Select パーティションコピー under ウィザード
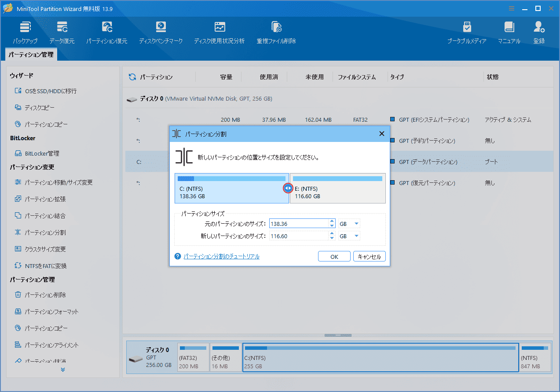This screenshot has width=560, height=392. point(41,124)
